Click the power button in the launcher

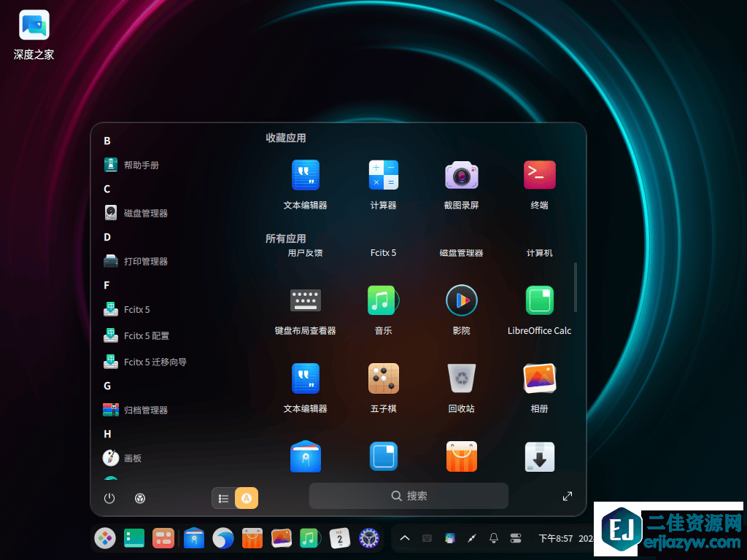click(x=109, y=498)
